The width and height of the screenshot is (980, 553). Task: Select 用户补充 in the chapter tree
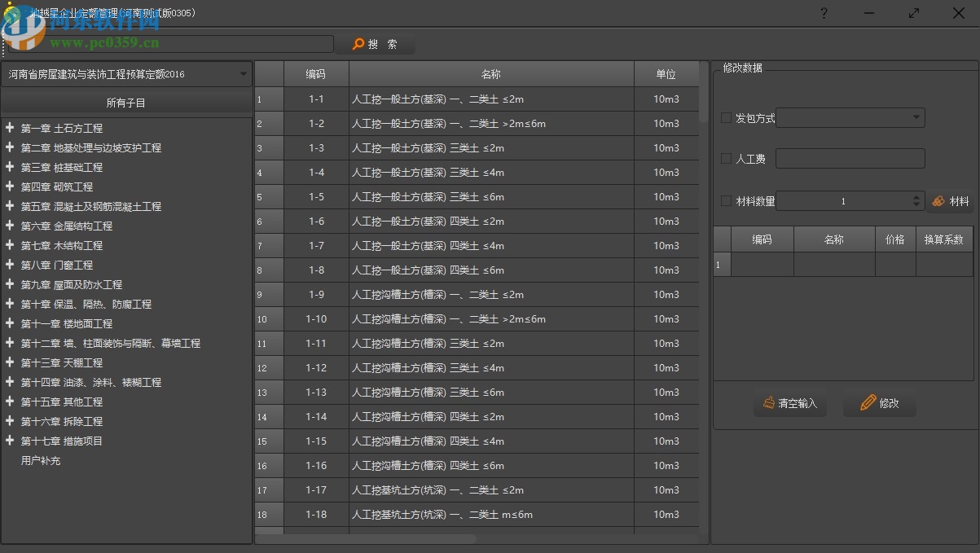pos(41,460)
